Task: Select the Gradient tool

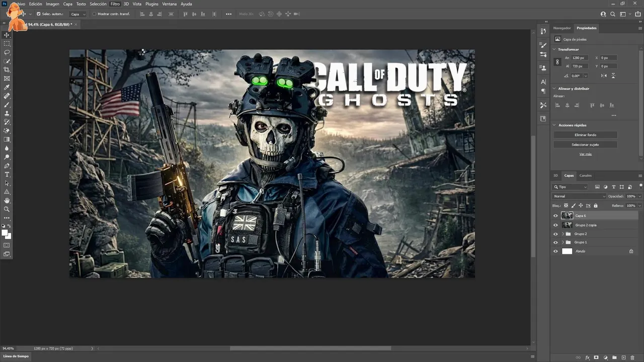Action: point(7,140)
